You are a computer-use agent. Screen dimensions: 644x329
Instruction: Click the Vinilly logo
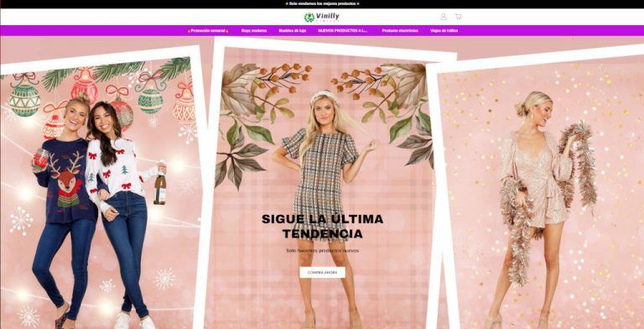click(x=322, y=18)
